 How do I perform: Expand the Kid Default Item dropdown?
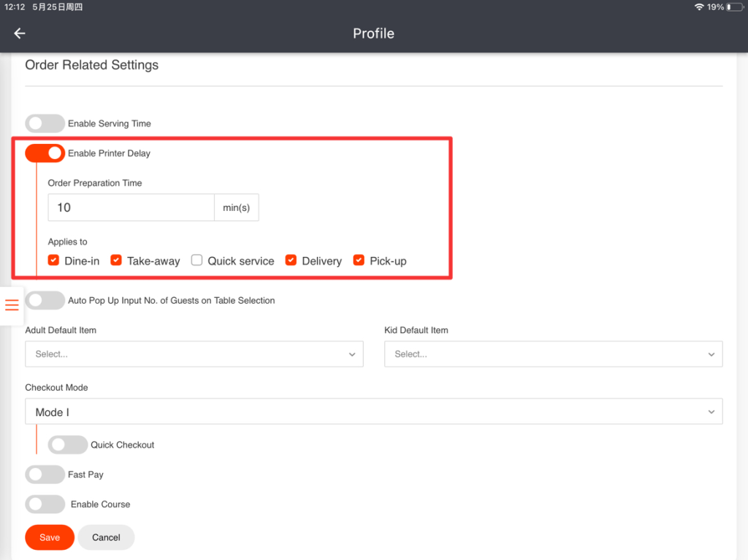pyautogui.click(x=553, y=354)
